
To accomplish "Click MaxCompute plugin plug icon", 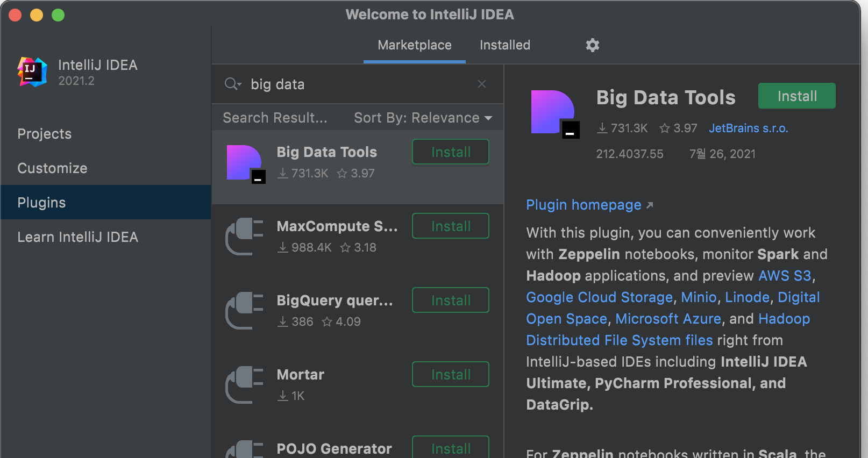I will pos(245,237).
